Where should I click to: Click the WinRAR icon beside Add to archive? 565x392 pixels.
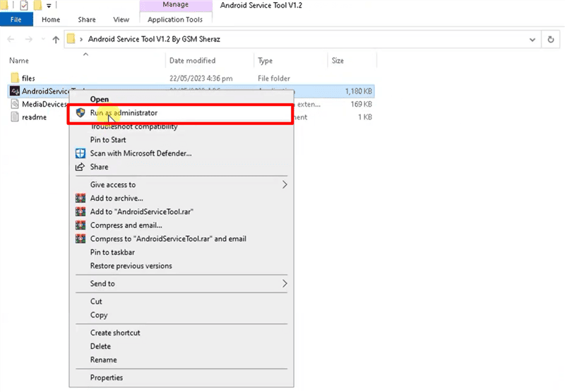(81, 198)
